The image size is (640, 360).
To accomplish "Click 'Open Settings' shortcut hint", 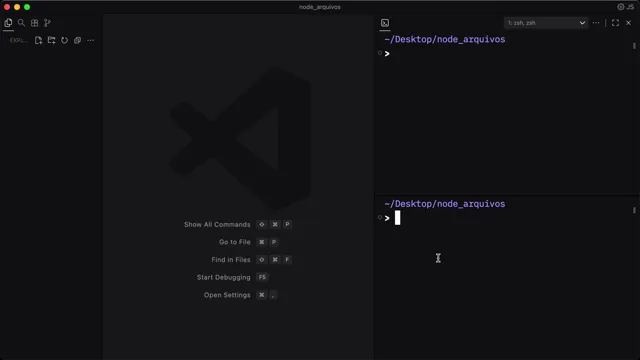I will click(x=227, y=295).
